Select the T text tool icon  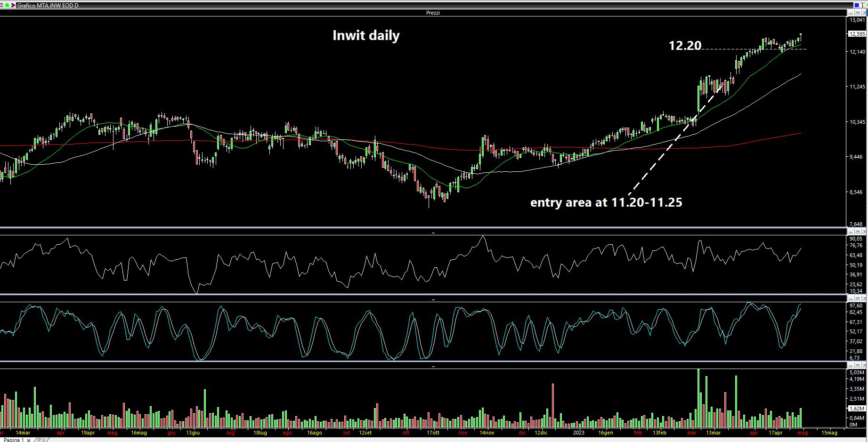coord(862,5)
